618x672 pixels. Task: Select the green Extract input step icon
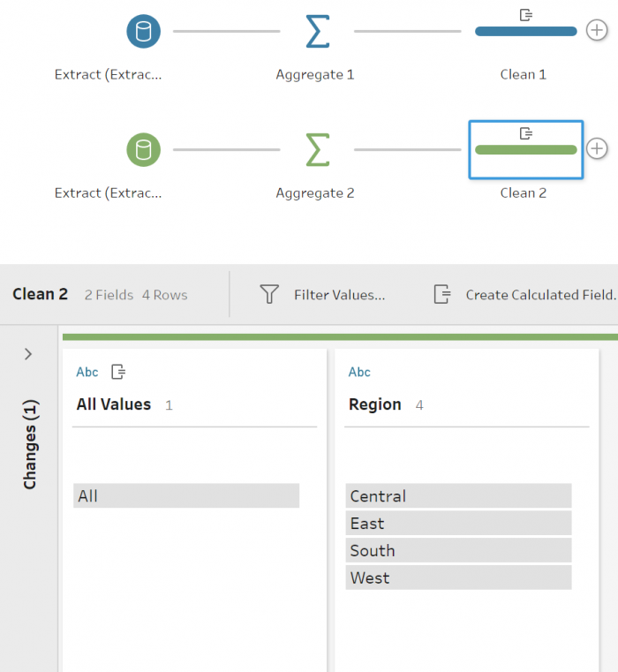pyautogui.click(x=143, y=149)
